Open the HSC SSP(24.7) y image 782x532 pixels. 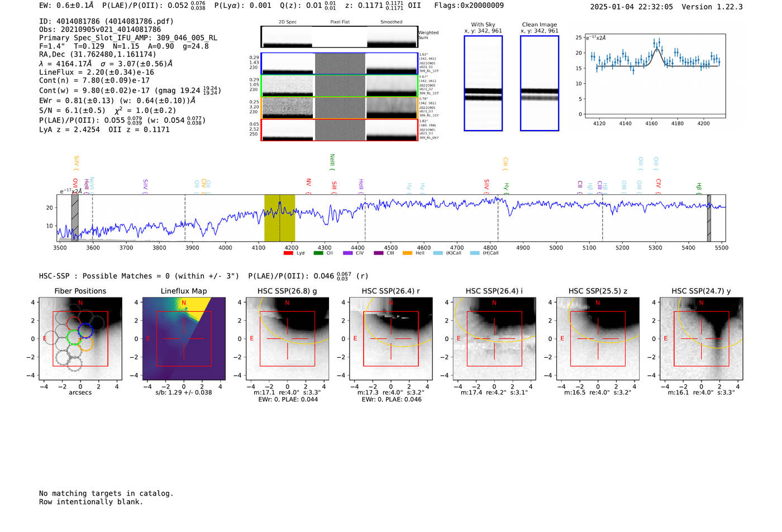(702, 338)
